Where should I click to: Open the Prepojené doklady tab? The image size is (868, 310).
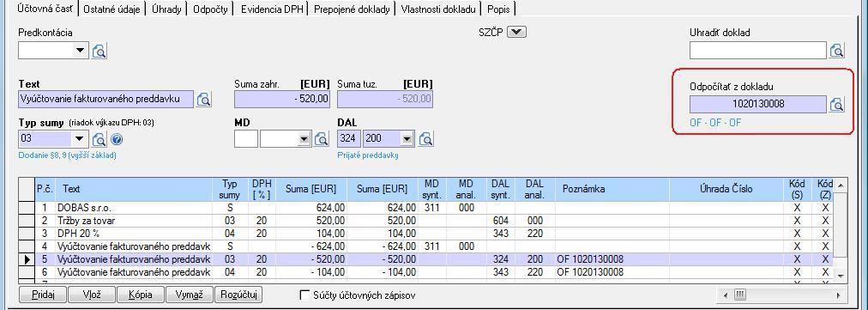point(352,9)
